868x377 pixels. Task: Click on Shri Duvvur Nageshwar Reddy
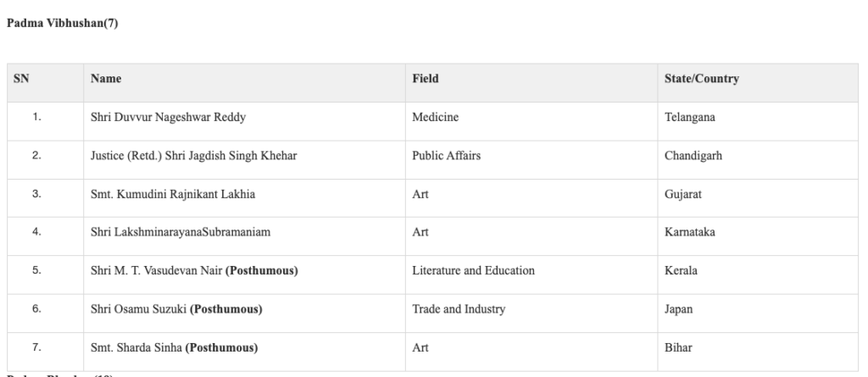coord(169,118)
